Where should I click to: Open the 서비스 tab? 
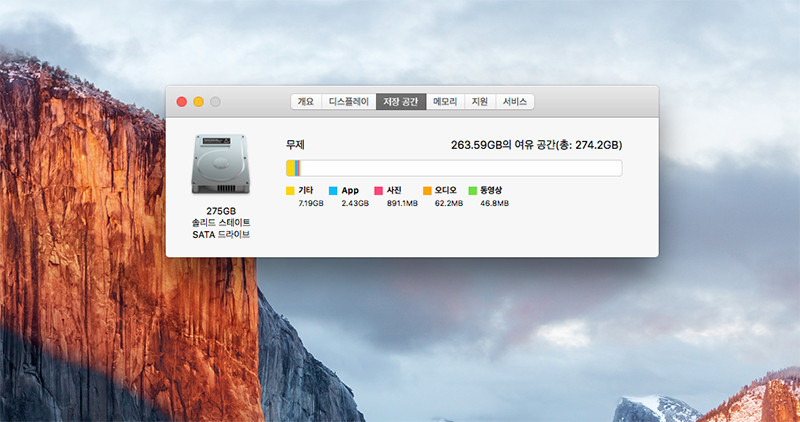[515, 102]
